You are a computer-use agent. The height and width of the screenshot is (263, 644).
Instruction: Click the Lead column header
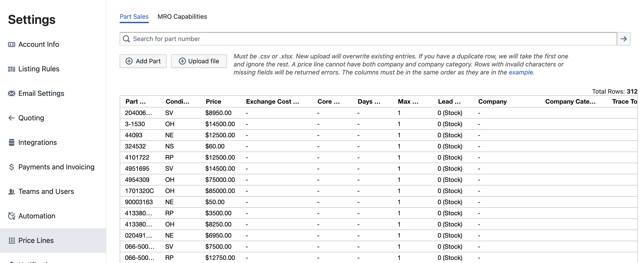pyautogui.click(x=449, y=102)
